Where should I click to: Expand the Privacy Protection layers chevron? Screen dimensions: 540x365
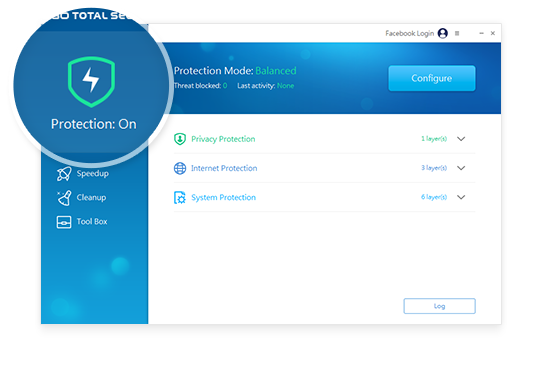pyautogui.click(x=461, y=139)
